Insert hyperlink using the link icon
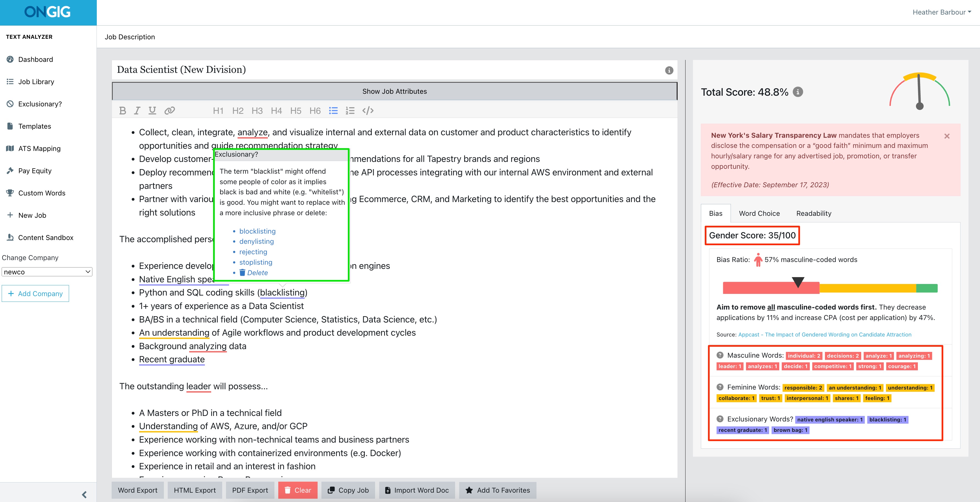The height and width of the screenshot is (502, 980). tap(169, 111)
